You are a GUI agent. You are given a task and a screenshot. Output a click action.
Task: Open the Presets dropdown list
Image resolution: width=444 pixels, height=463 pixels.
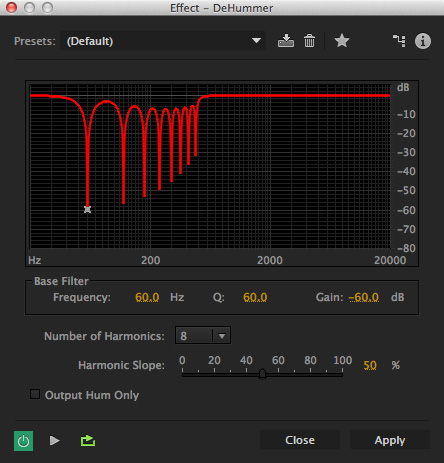coord(163,41)
